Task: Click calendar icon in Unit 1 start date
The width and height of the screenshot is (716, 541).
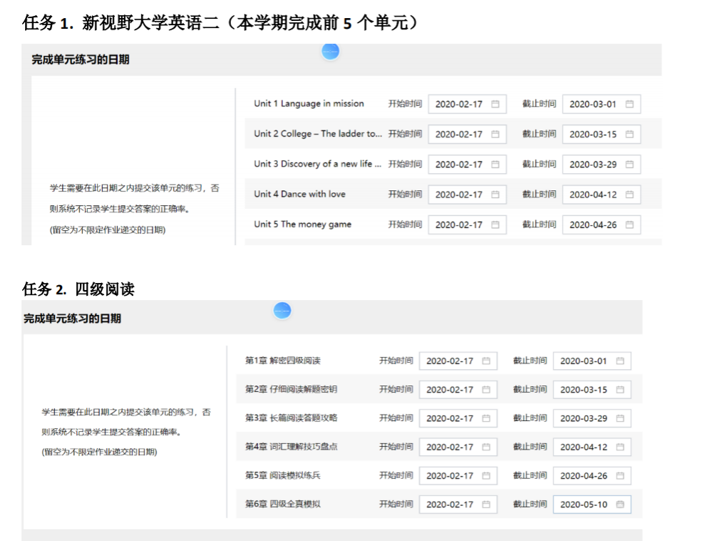Action: 496,104
